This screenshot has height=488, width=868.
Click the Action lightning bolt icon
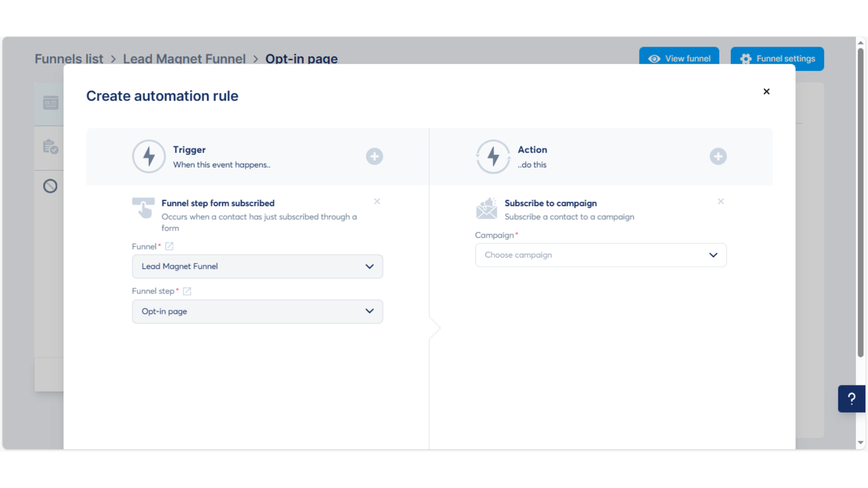pyautogui.click(x=493, y=156)
